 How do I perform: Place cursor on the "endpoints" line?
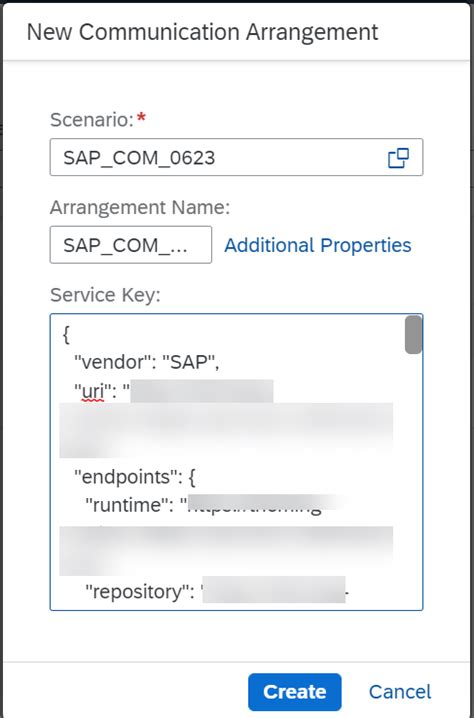click(136, 477)
